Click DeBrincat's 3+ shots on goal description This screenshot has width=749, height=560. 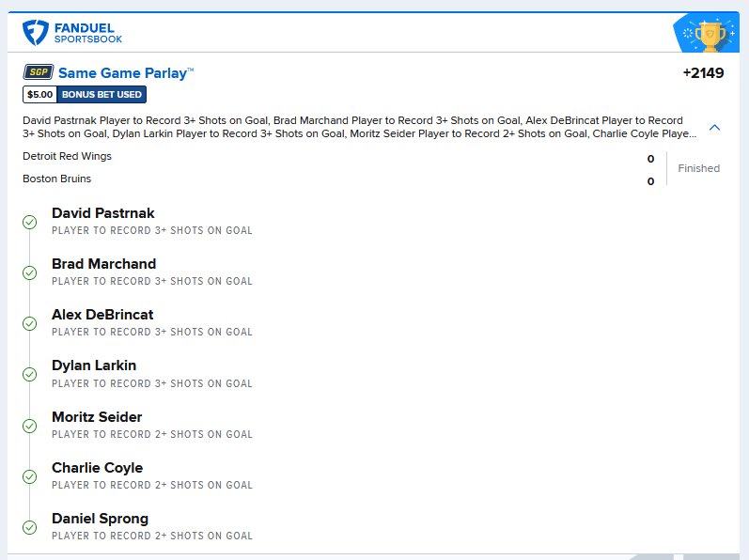pyautogui.click(x=152, y=332)
